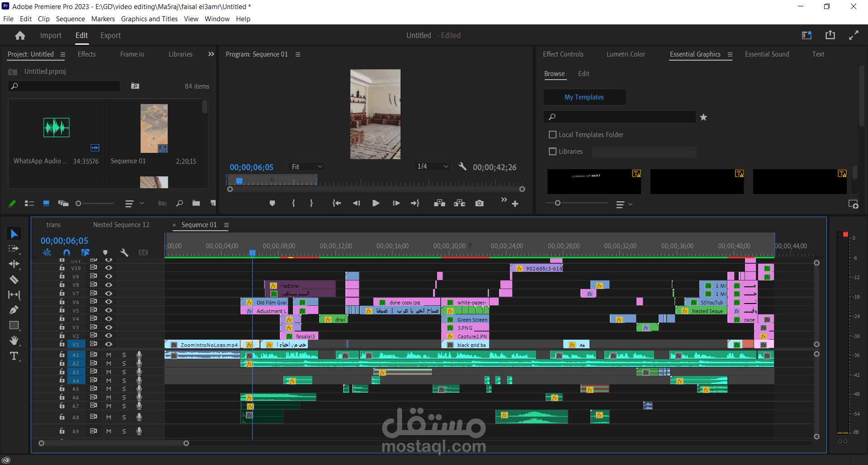The width and height of the screenshot is (868, 465).
Task: Switch project panel to list view
Action: [x=29, y=204]
